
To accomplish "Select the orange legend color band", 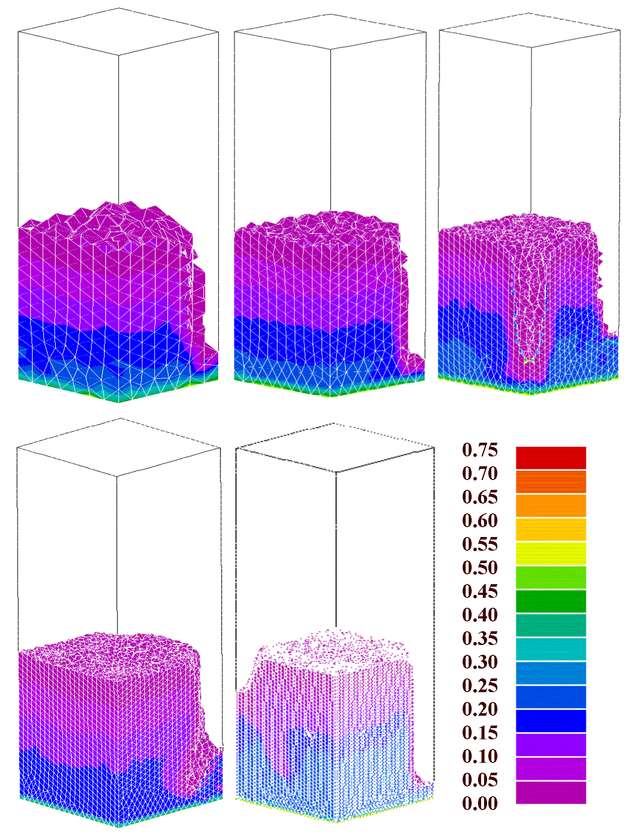I will [x=551, y=506].
